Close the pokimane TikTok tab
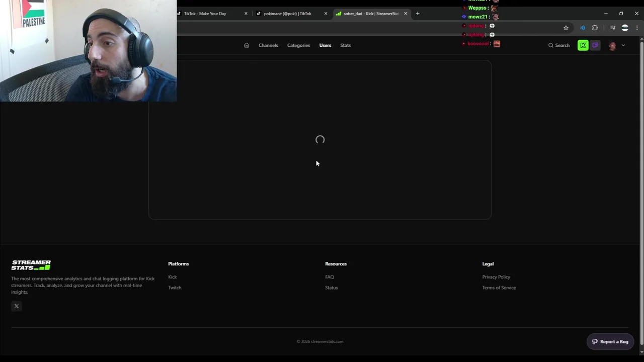 tap(326, 14)
